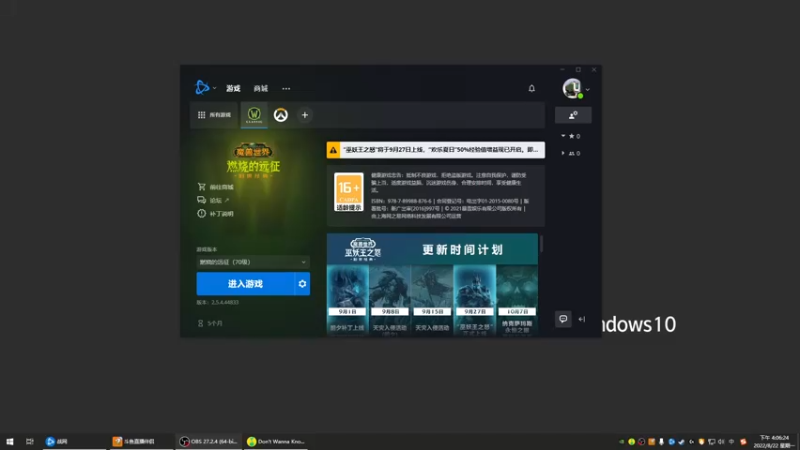800x450 pixels.
Task: Open the patch notes link
Action: click(215, 213)
